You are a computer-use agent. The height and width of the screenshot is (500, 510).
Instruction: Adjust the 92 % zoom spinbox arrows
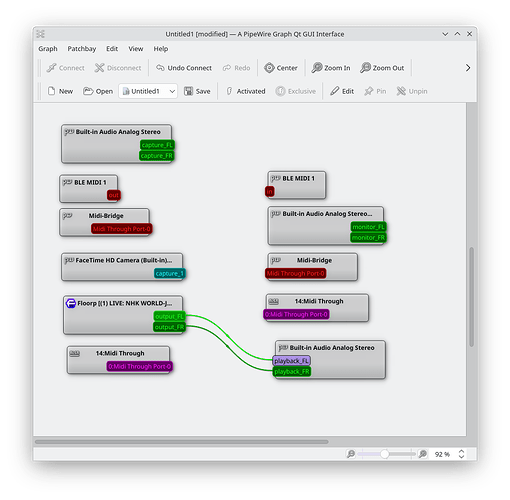pos(461,454)
